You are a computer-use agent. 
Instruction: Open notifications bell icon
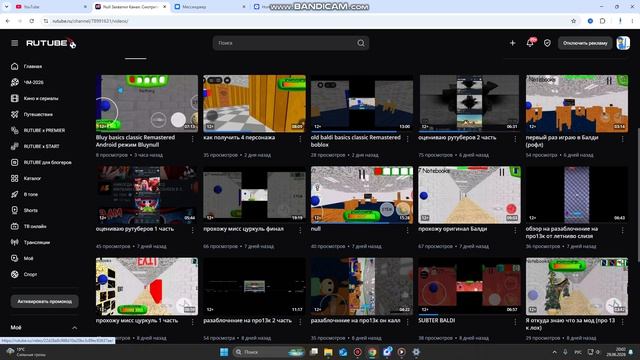pyautogui.click(x=530, y=43)
